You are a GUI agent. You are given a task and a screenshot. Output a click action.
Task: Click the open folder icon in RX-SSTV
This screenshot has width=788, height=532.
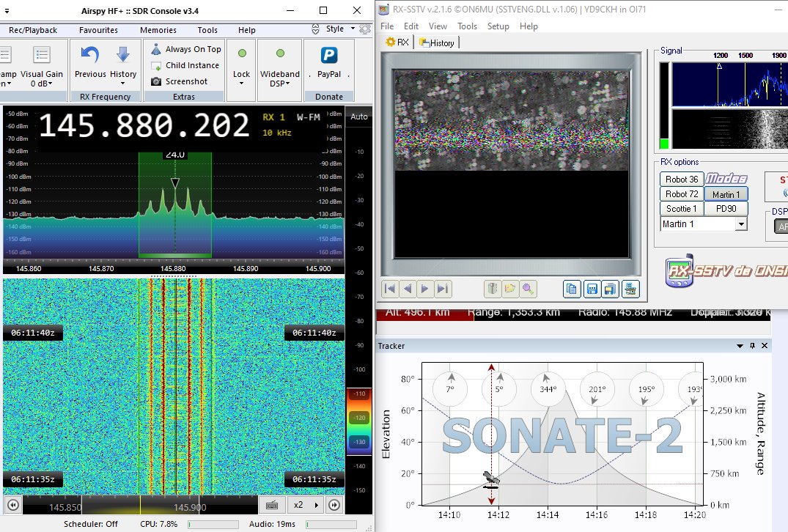(510, 289)
